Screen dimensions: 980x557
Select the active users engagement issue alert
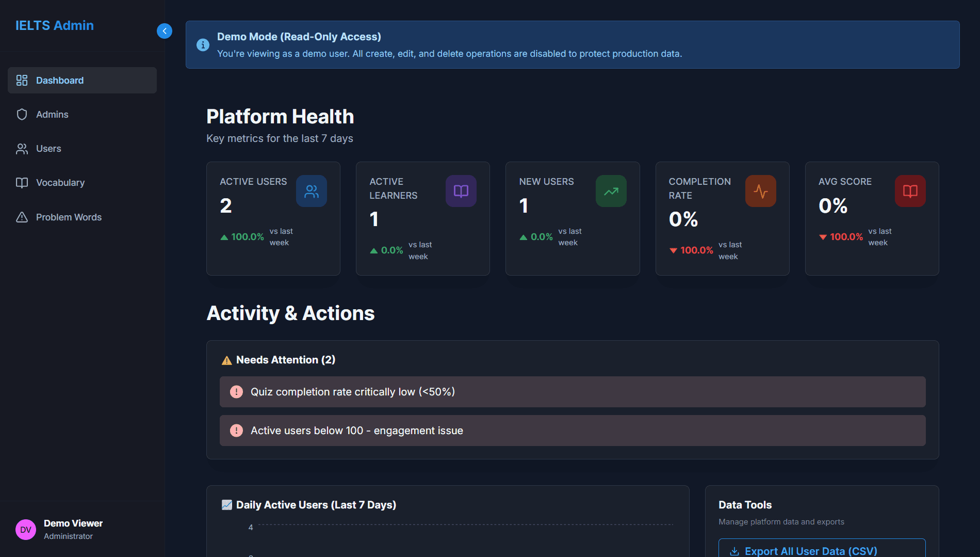[572, 431]
